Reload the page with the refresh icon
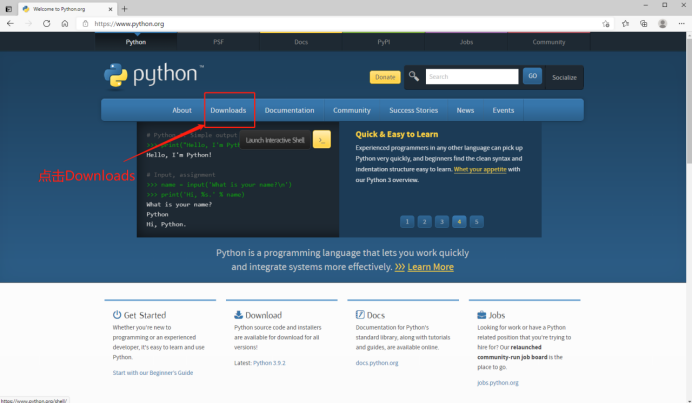Viewport: 692px width, 403px height. pyautogui.click(x=46, y=23)
